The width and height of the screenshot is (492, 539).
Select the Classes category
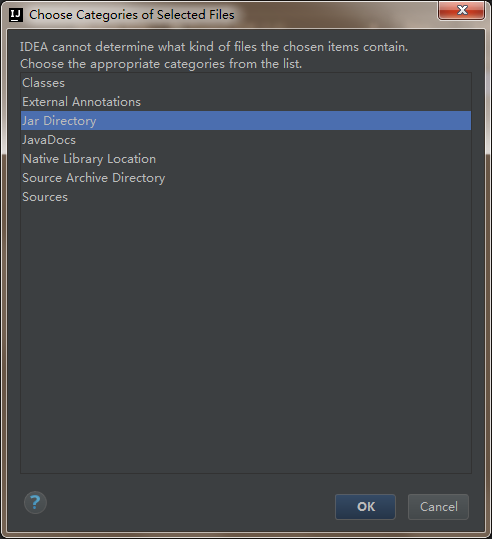246,83
